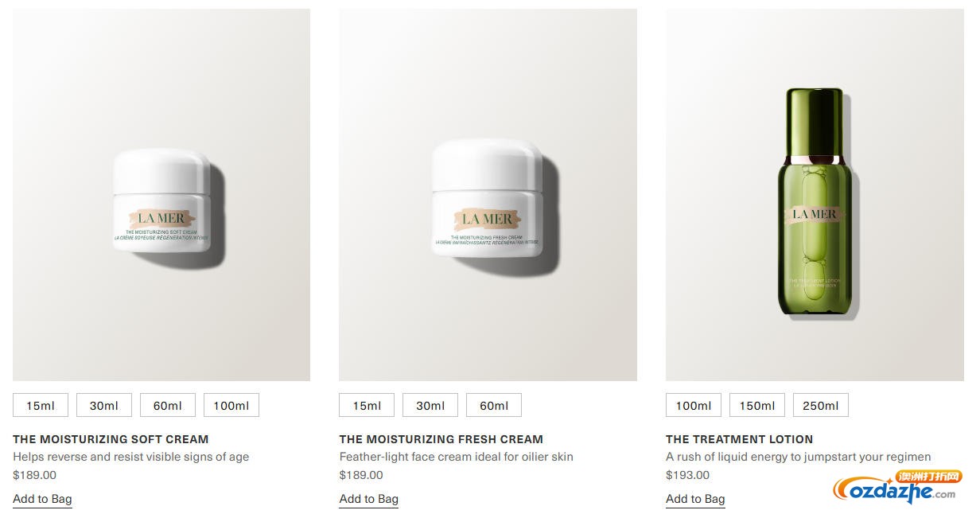This screenshot has width=980, height=514.
Task: Pick the 60ml Soft Cream size option
Action: [168, 405]
